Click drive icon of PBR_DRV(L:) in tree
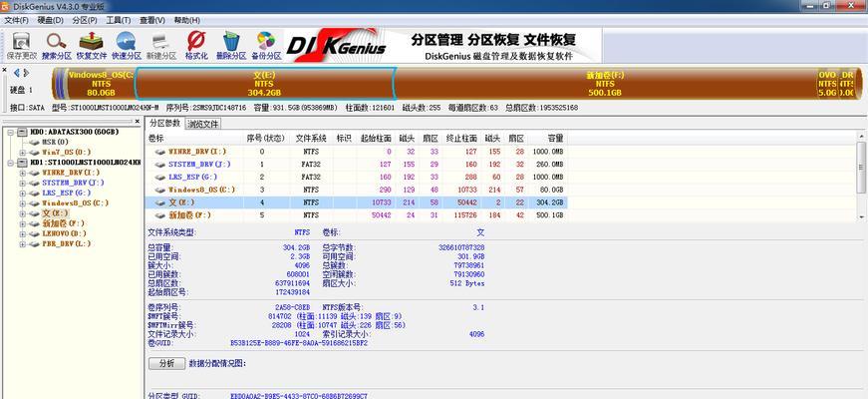868x399 pixels. 34,243
